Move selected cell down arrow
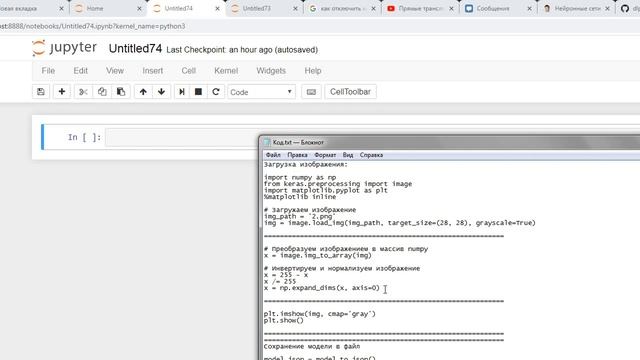 (162, 92)
